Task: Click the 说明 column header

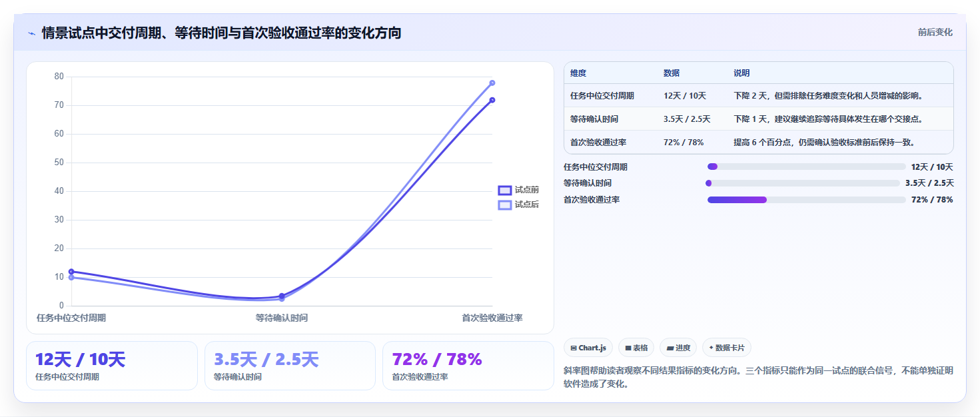Action: click(741, 73)
